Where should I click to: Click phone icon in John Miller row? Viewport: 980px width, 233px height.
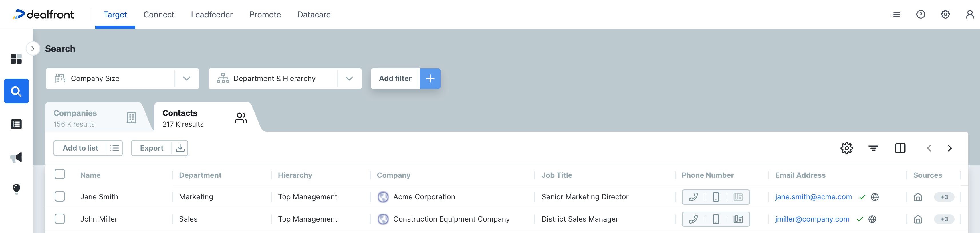click(x=693, y=219)
